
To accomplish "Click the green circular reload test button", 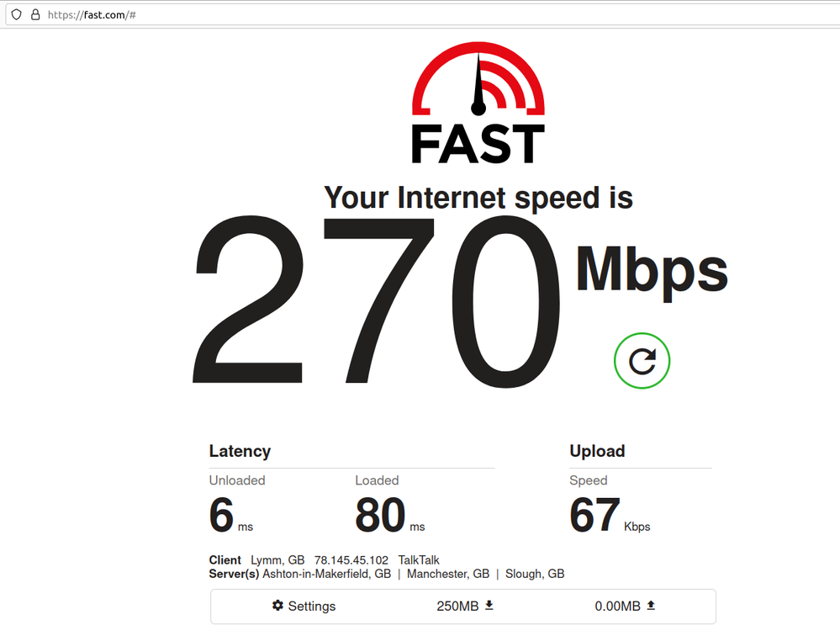I will tap(642, 361).
